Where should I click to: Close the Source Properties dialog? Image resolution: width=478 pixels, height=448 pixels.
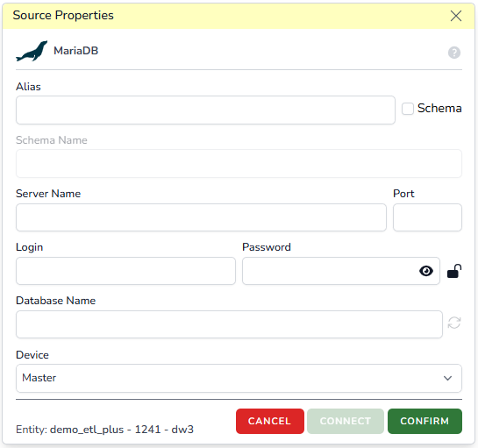pyautogui.click(x=456, y=16)
